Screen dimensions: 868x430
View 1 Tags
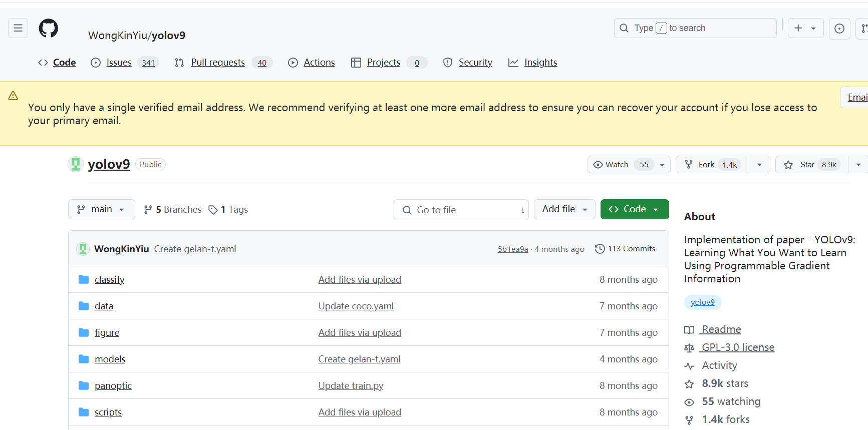[x=228, y=210]
